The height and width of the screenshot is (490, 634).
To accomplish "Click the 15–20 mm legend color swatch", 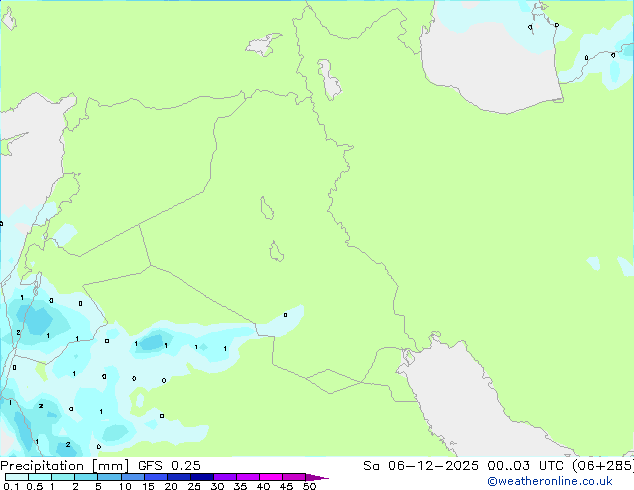I will (x=156, y=477).
